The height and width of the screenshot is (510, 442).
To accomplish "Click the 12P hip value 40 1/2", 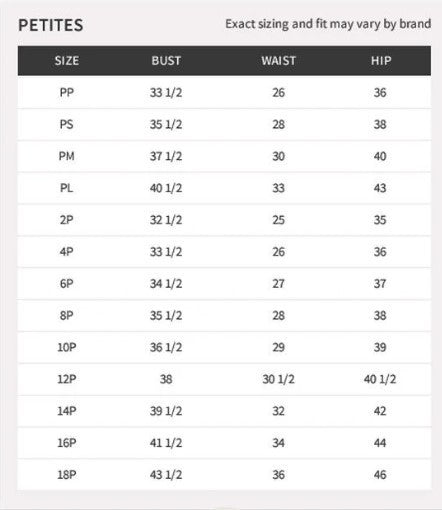I will pyautogui.click(x=380, y=379).
